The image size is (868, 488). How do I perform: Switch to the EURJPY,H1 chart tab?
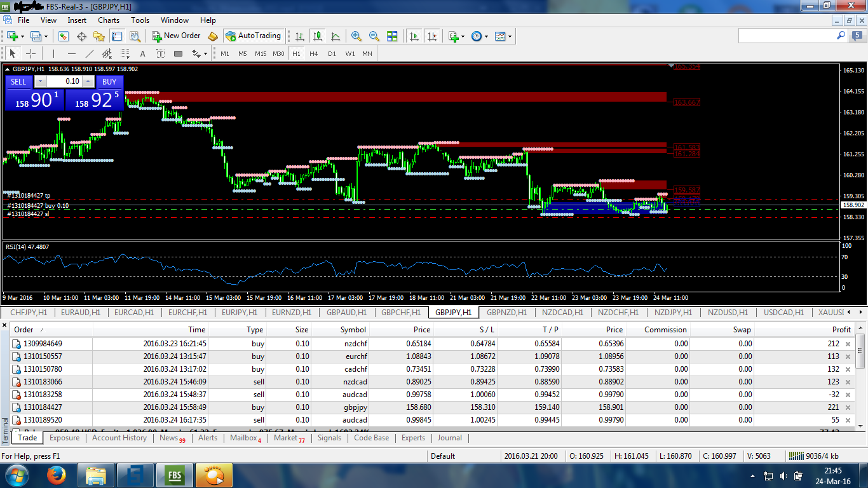click(240, 313)
